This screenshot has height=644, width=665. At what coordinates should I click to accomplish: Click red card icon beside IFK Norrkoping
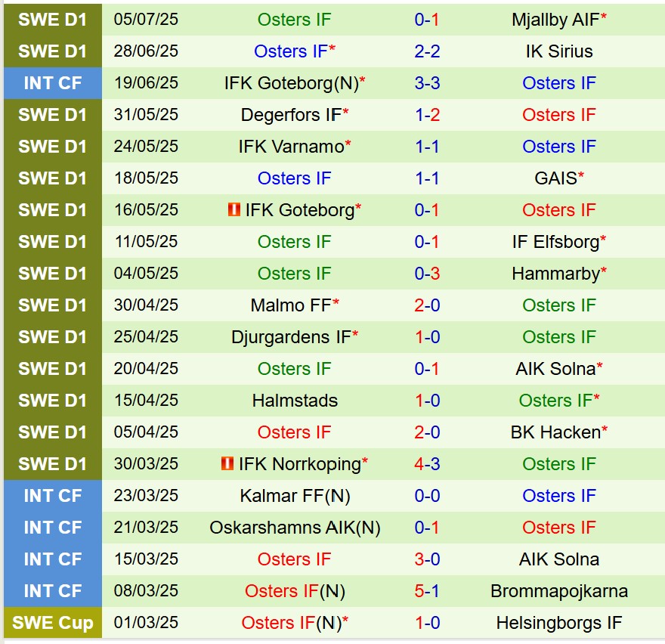click(x=227, y=464)
